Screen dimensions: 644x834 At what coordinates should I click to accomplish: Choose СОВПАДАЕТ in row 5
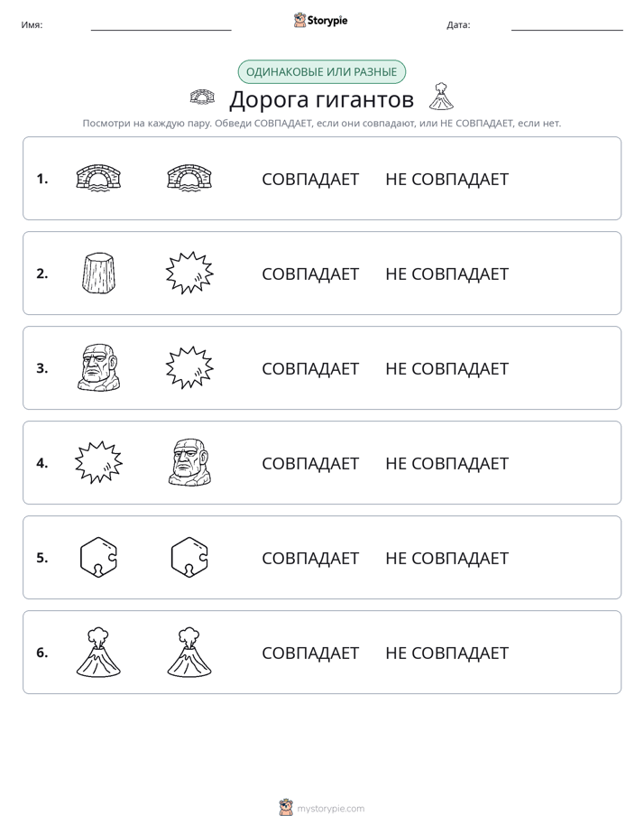310,558
